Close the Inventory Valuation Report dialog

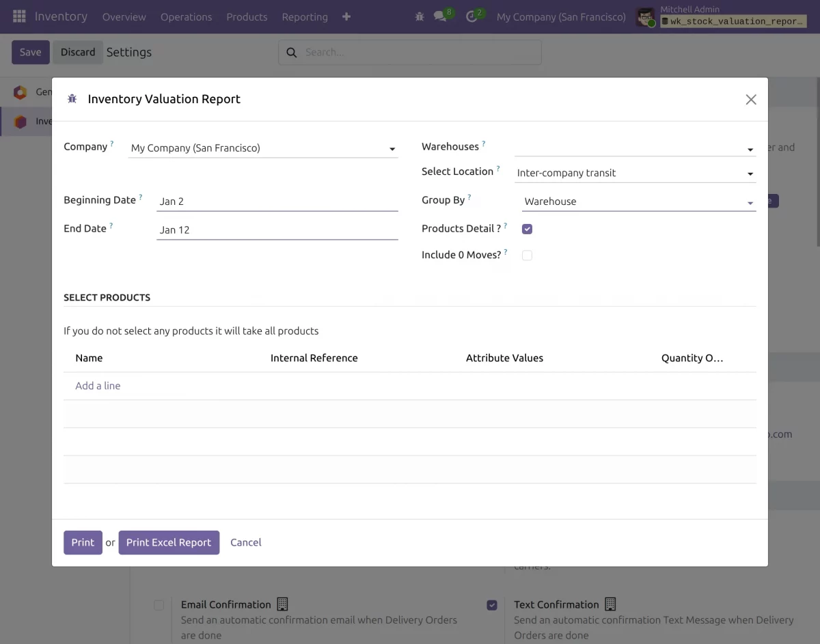tap(750, 100)
